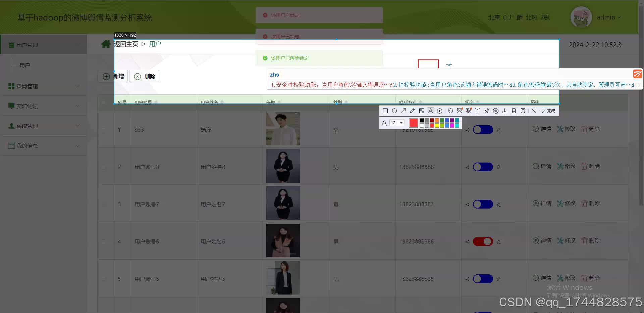Screen dimensions: 644x313
Task: Select the ellipse annotation tool
Action: point(394,111)
